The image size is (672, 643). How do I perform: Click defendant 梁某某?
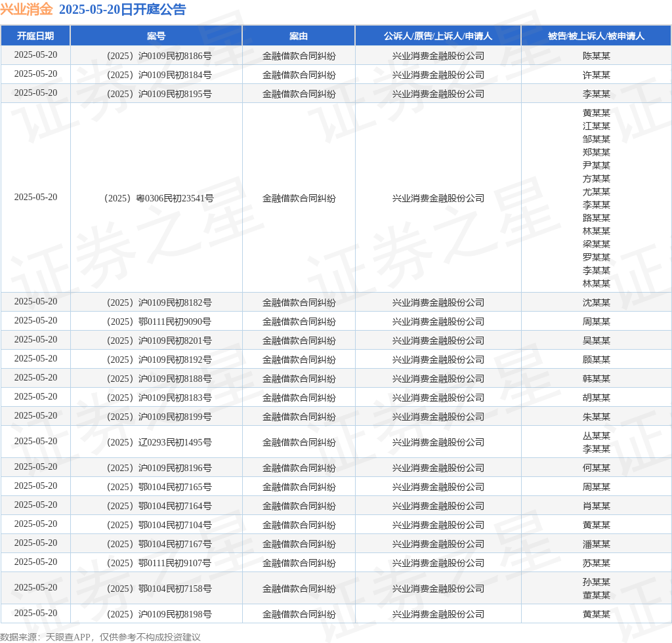[x=596, y=244]
